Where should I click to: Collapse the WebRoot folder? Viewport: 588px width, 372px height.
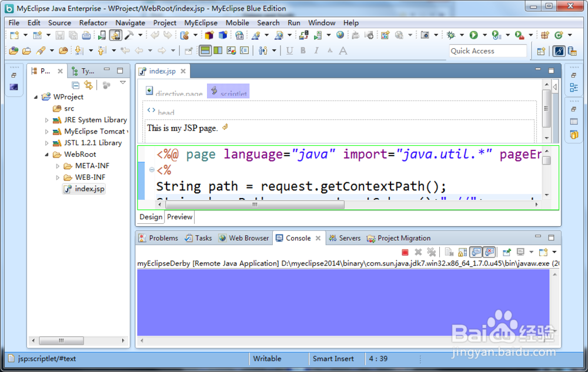[x=46, y=155]
